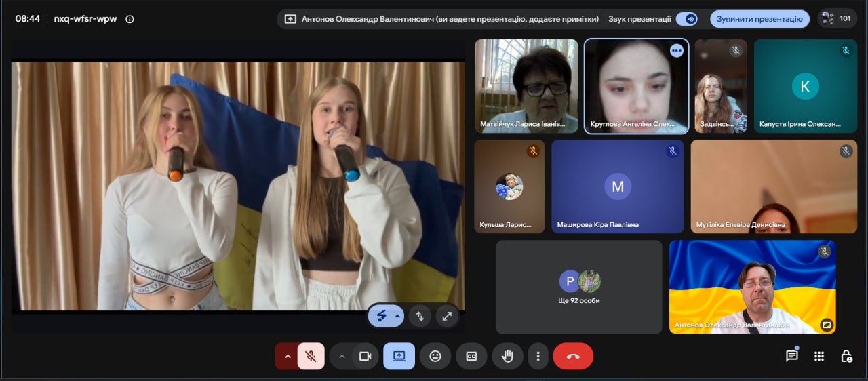
Task: Turn on closed captions
Action: click(471, 356)
